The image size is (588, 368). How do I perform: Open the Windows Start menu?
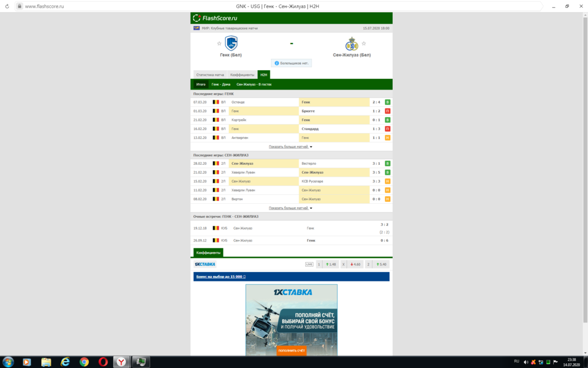(8, 362)
